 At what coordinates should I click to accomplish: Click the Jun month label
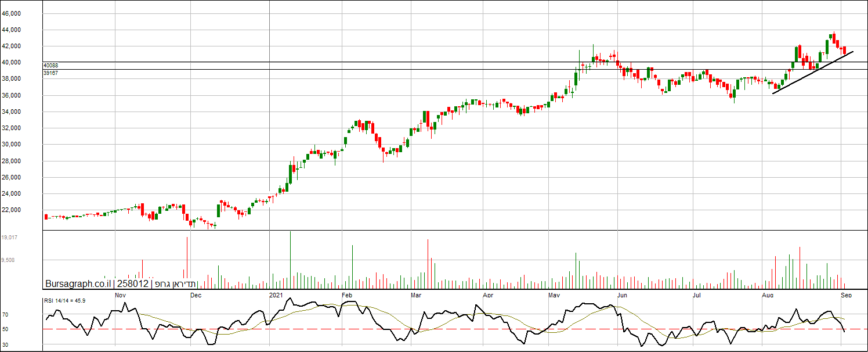pyautogui.click(x=623, y=295)
